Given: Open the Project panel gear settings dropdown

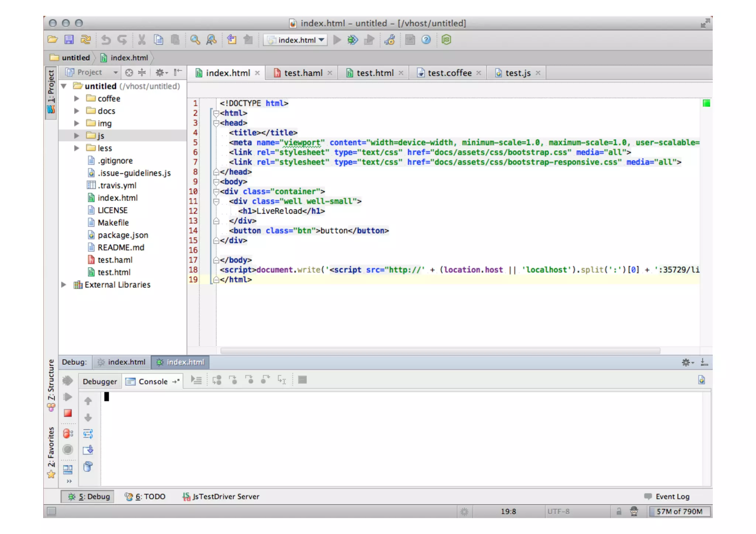Looking at the screenshot, I should coord(161,72).
